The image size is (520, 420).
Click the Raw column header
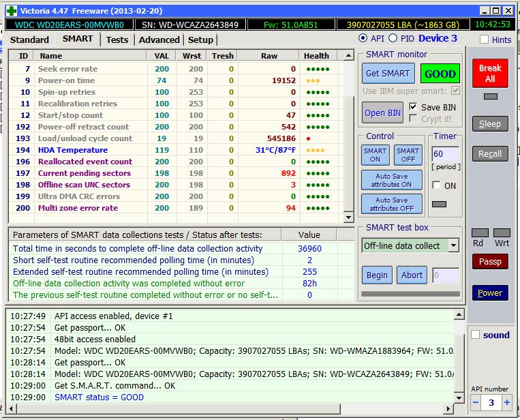click(x=269, y=56)
